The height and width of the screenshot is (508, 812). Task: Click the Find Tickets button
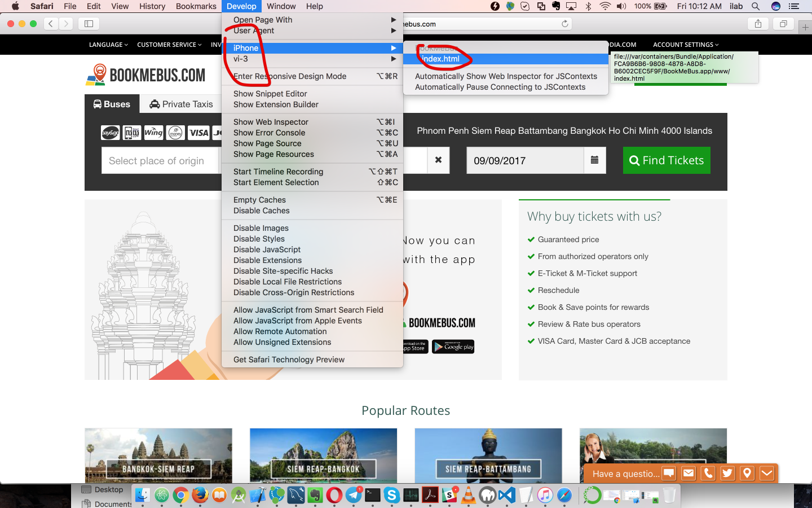[x=667, y=160]
